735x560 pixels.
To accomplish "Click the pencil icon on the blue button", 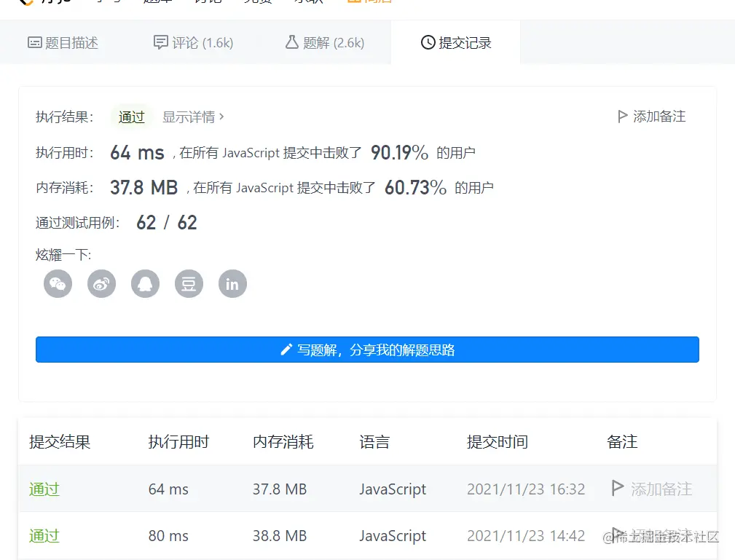I will (x=286, y=350).
